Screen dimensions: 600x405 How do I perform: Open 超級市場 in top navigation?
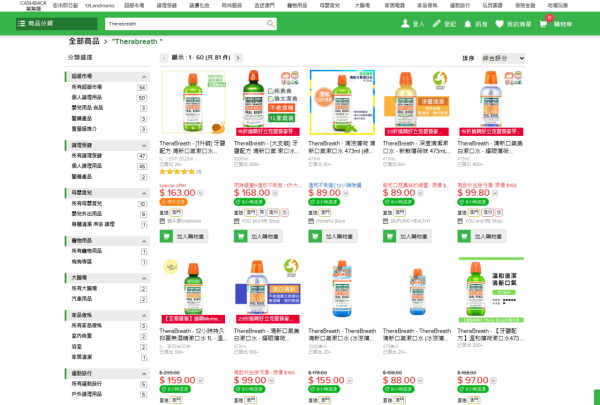point(134,5)
